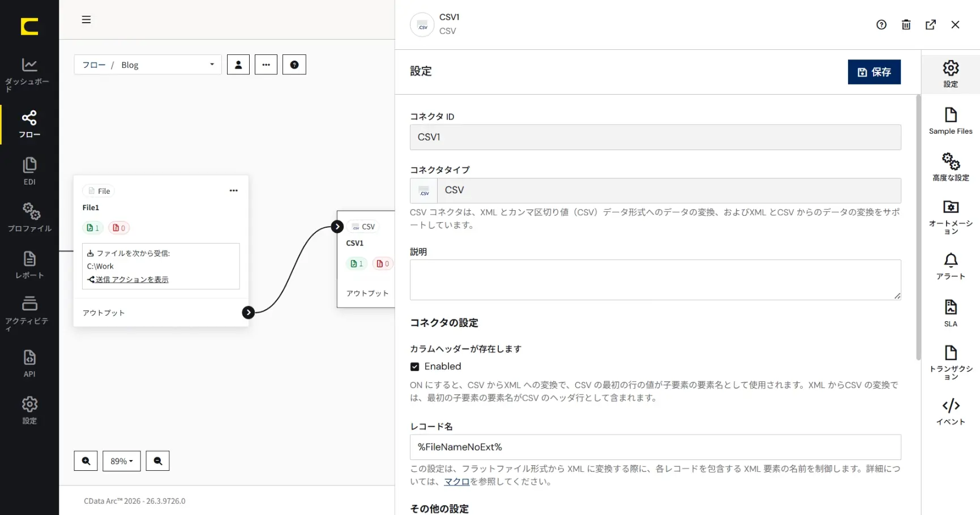Click the レコード名 input field
The image size is (980, 515).
pos(655,447)
